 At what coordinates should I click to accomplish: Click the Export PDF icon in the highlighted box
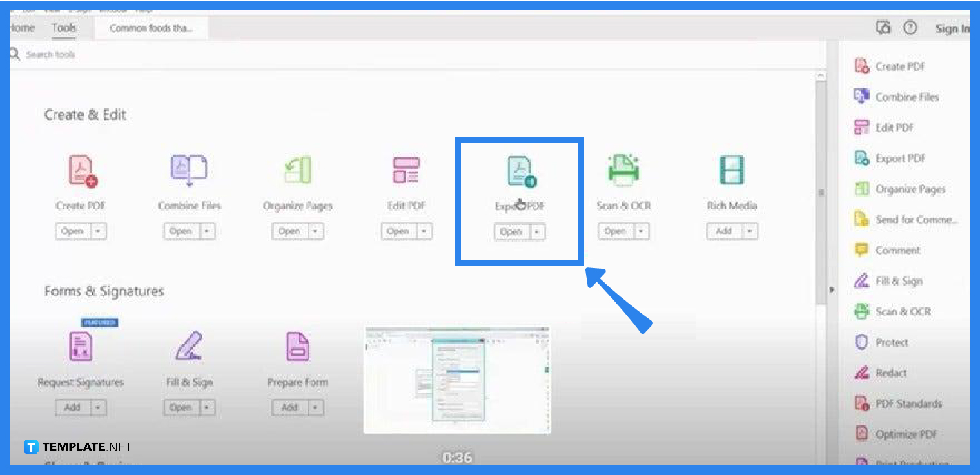pos(519,170)
